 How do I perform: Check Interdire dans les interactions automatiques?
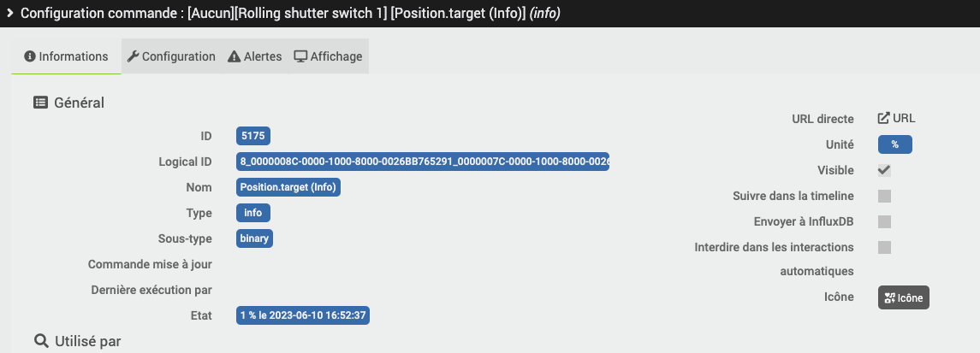[884, 247]
